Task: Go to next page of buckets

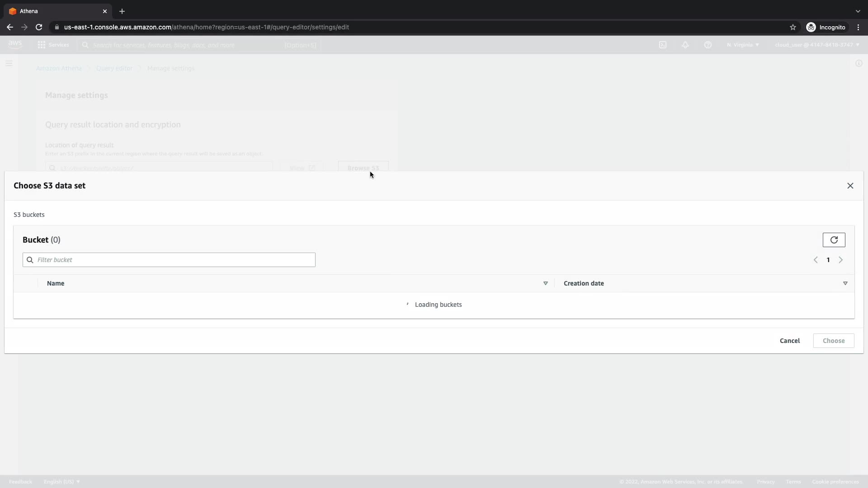Action: click(840, 260)
